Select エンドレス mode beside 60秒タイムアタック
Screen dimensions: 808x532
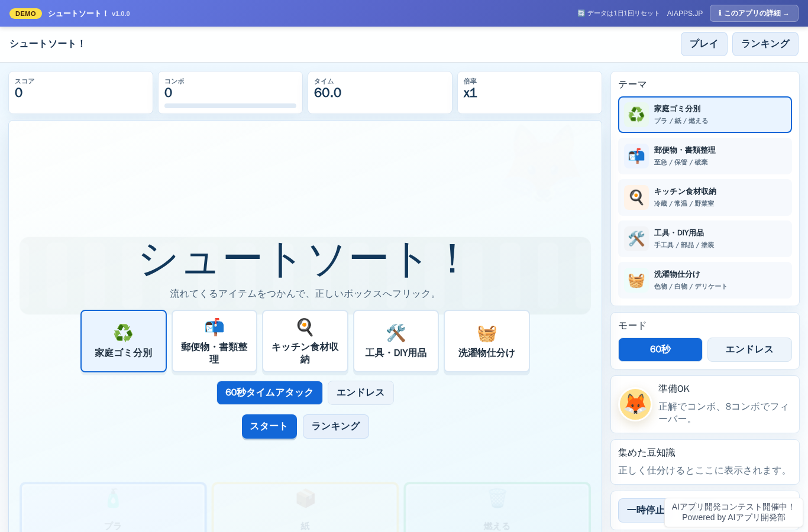(361, 392)
